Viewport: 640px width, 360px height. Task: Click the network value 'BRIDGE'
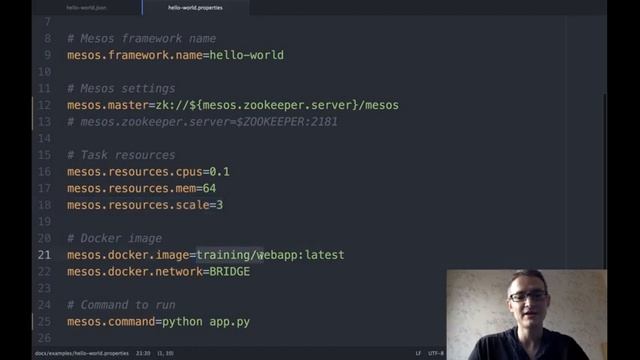[x=229, y=272]
